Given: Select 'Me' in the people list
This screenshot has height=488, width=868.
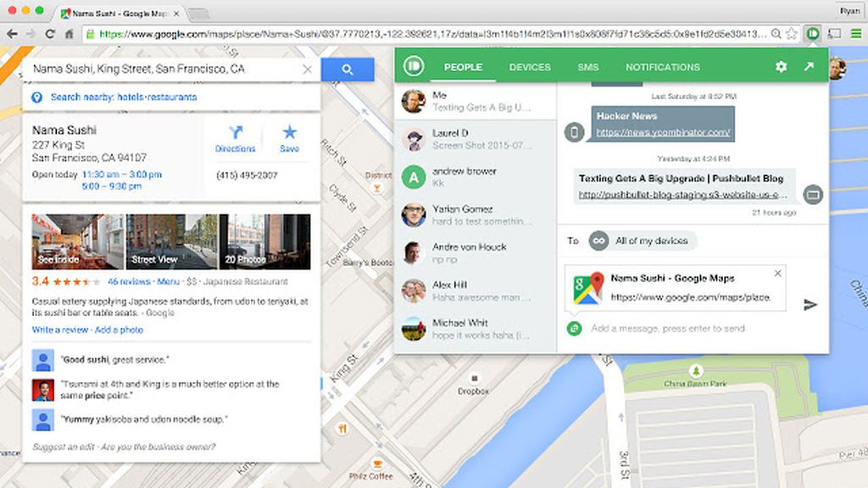Looking at the screenshot, I should point(475,102).
